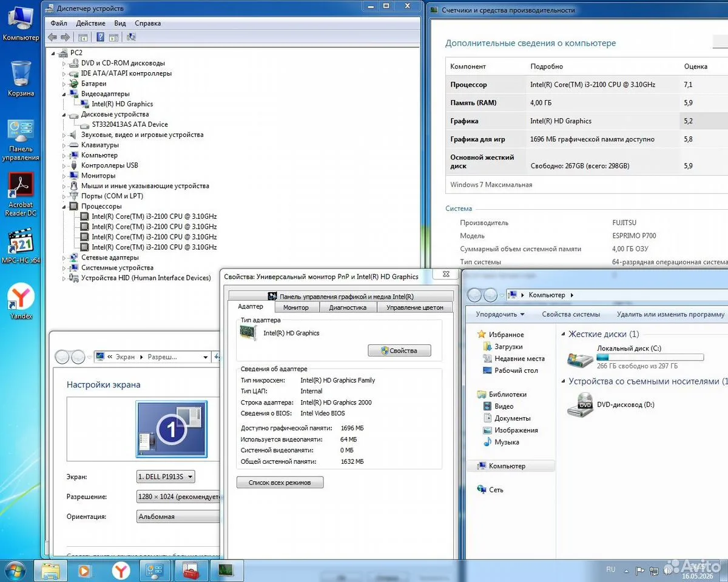728x582 pixels.
Task: Click the RU language indicator in tray
Action: click(x=611, y=569)
